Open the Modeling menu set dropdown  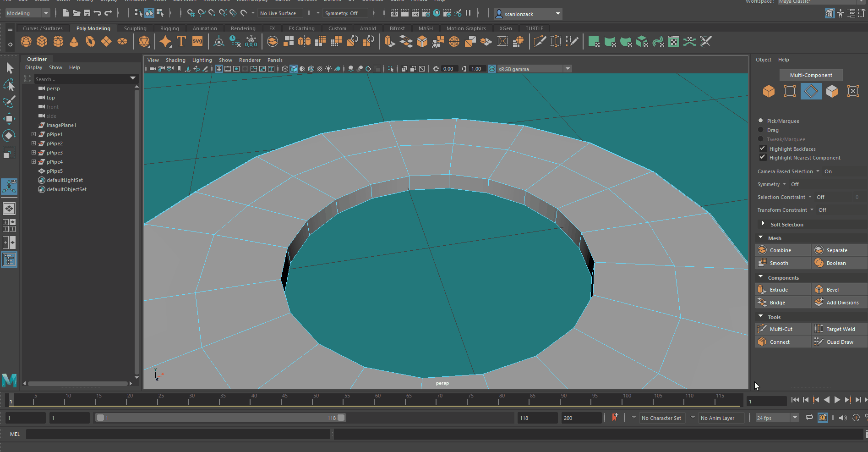(x=27, y=13)
